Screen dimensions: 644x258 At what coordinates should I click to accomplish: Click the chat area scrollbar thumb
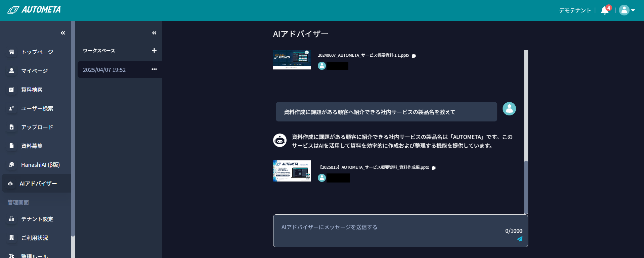526,187
